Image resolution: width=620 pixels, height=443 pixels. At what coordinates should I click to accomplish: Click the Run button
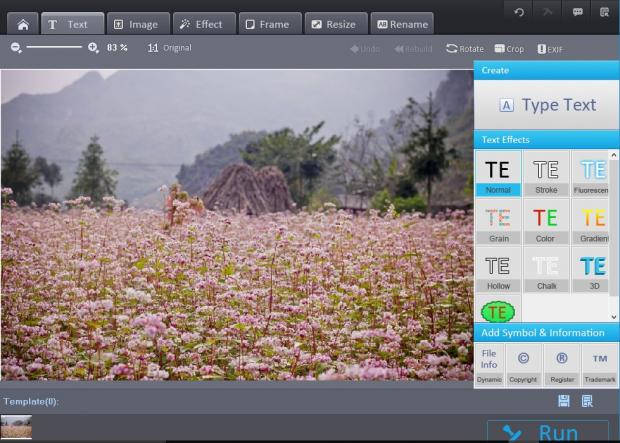pyautogui.click(x=547, y=432)
